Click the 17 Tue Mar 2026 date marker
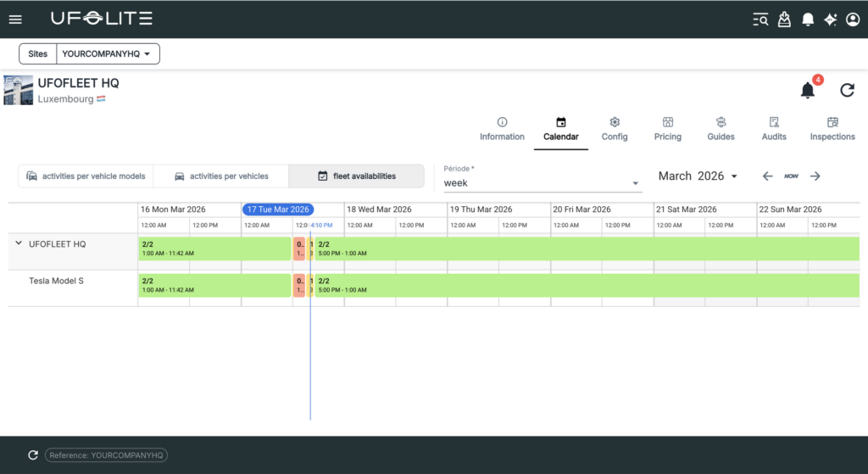Viewport: 868px width, 474px height. [278, 209]
